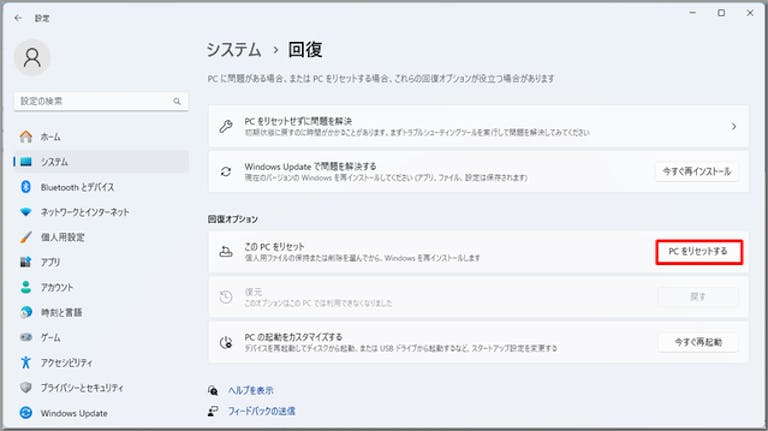Click the help headset icon

click(x=213, y=390)
